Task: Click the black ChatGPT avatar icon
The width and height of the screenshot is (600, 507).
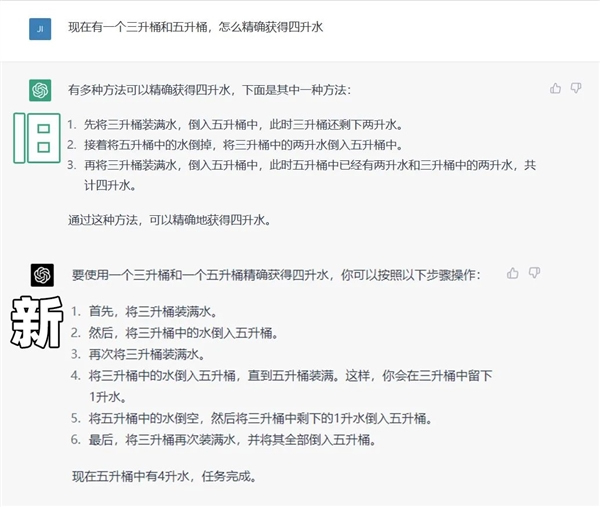Action: click(41, 274)
